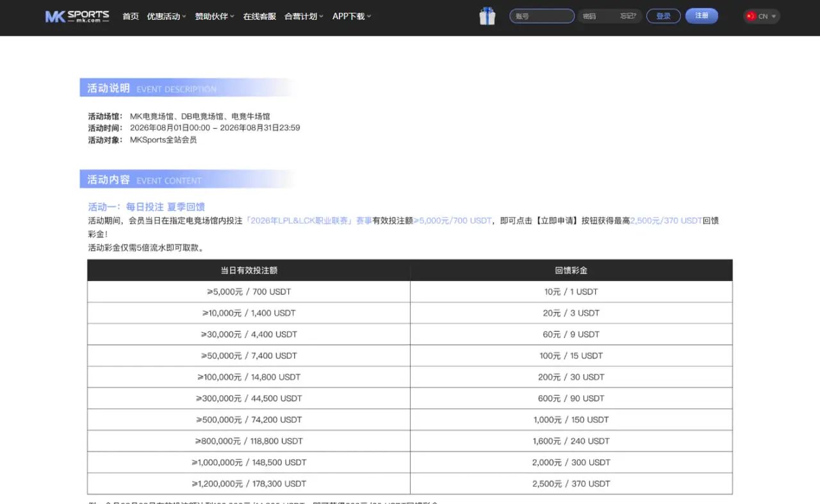The width and height of the screenshot is (820, 504).
Task: Click the 活动时间 date range line
Action: 194,128
